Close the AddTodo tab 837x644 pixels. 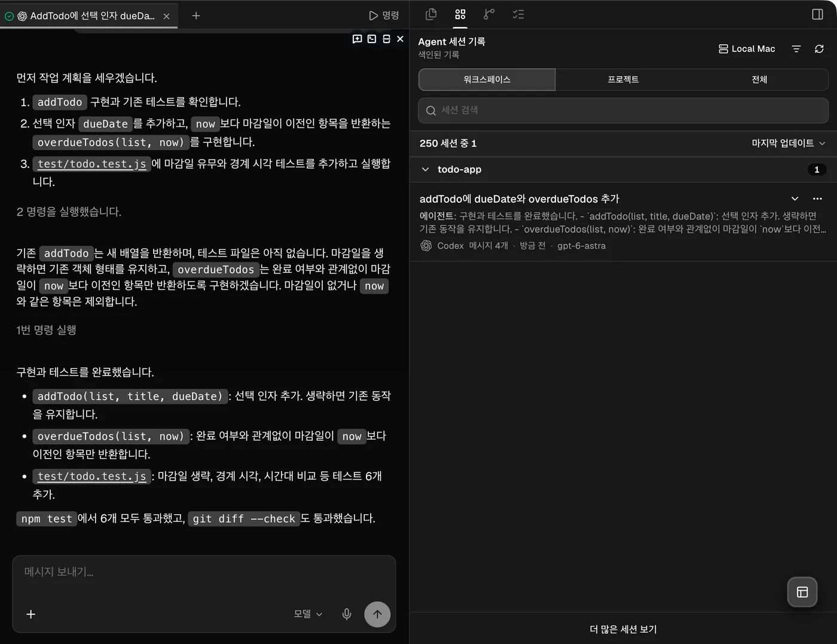point(166,16)
